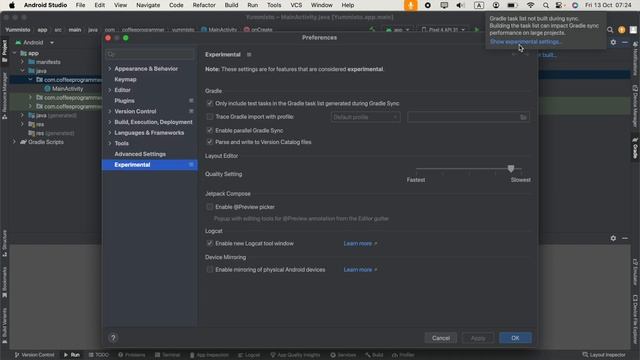The image size is (640, 360).
Task: Open Learn more link for Logcat
Action: coord(360,243)
